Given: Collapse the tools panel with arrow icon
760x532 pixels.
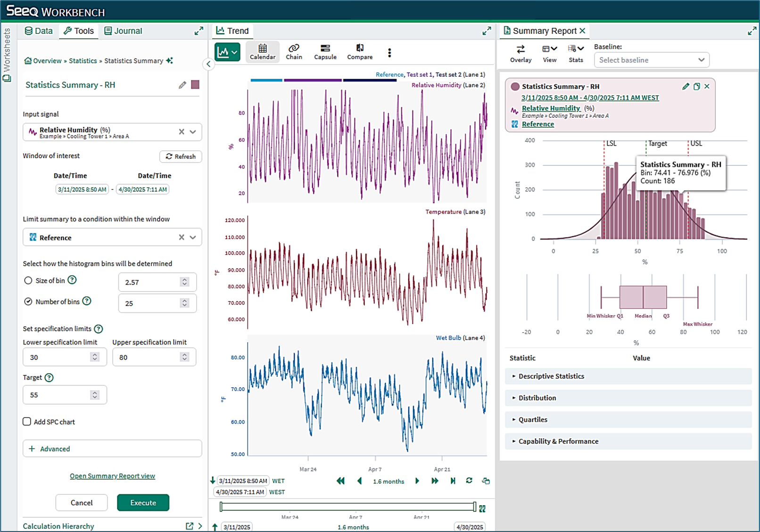Looking at the screenshot, I should [x=208, y=64].
